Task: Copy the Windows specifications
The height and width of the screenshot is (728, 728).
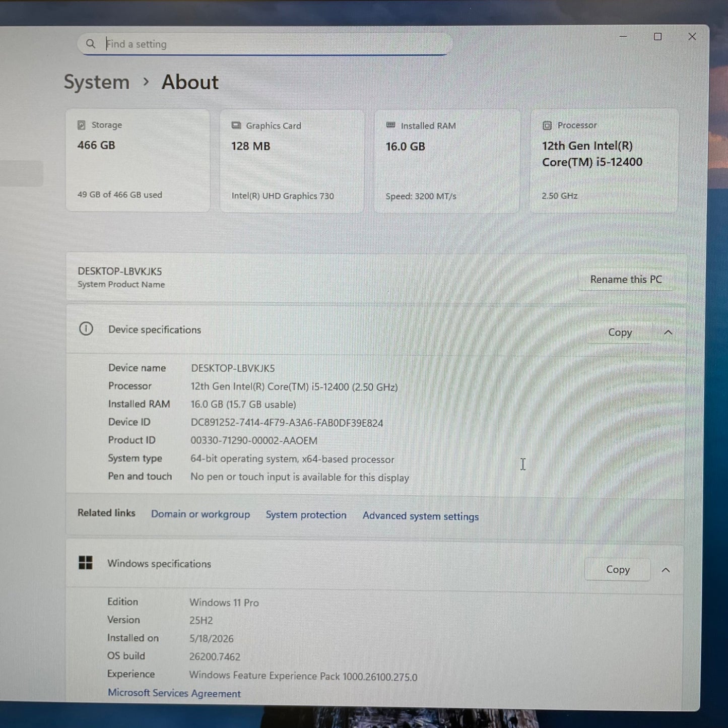Action: pyautogui.click(x=618, y=569)
